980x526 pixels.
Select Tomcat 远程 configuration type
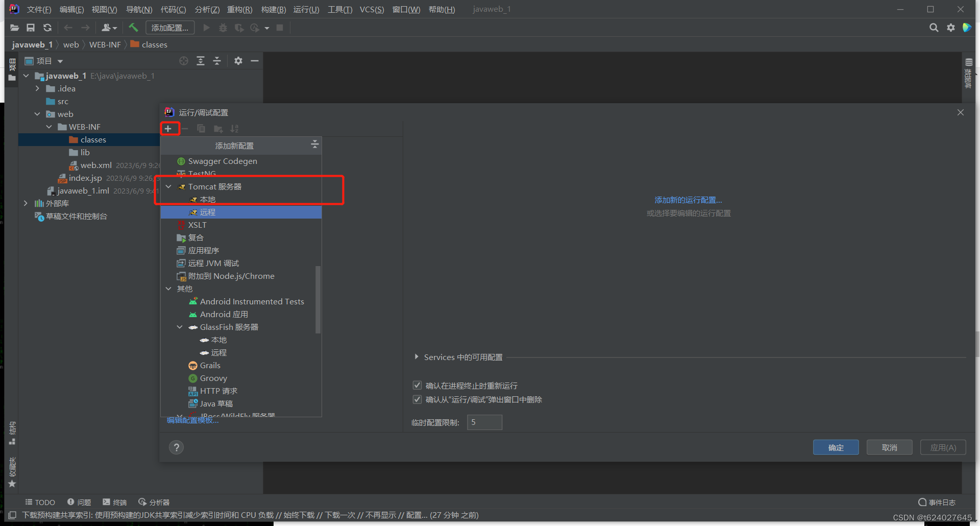[x=241, y=212]
